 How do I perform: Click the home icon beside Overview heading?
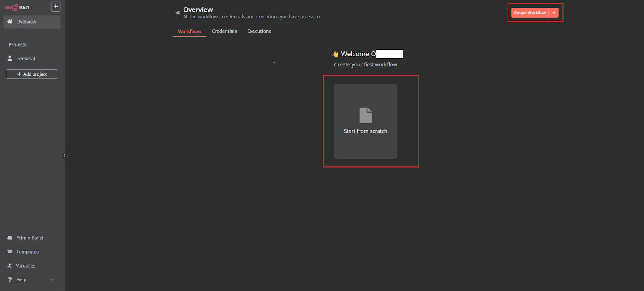(x=178, y=13)
